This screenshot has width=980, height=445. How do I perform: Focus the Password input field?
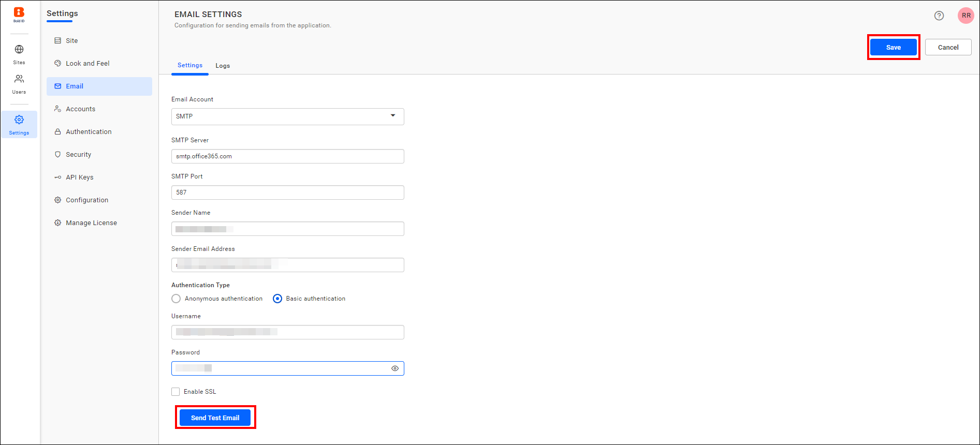288,368
